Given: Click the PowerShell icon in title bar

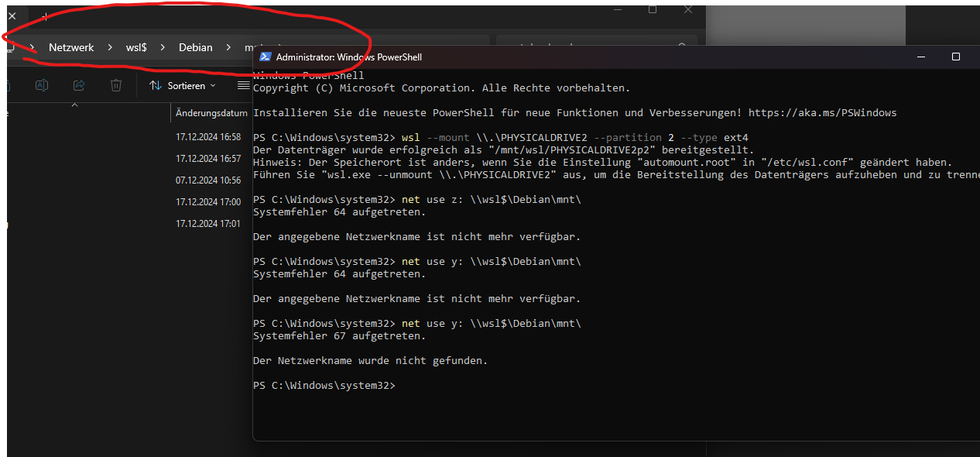Looking at the screenshot, I should coord(265,57).
